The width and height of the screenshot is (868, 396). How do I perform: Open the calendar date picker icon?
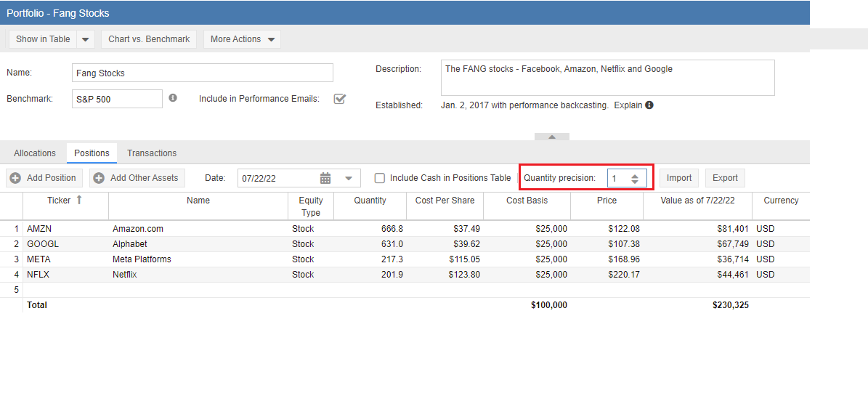[x=325, y=178]
